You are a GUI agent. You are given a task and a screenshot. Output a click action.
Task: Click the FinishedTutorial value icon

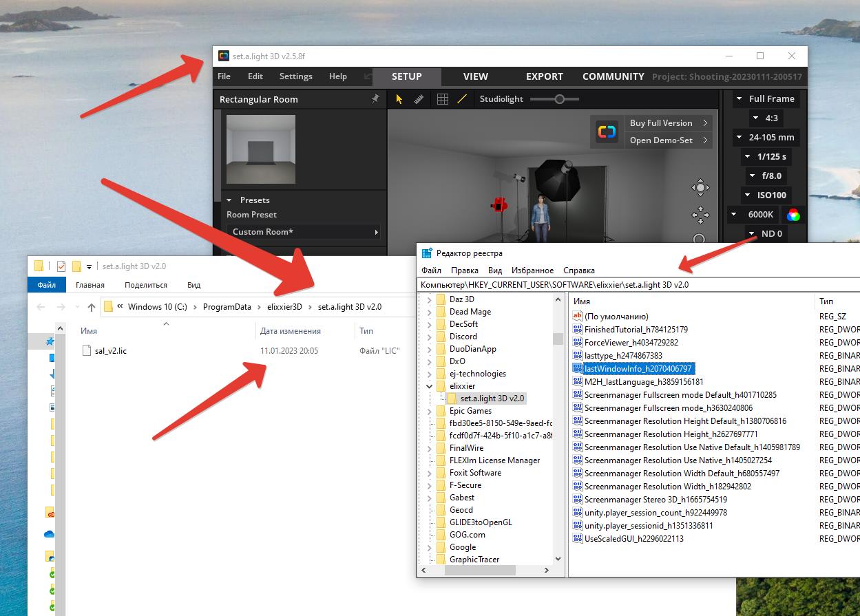578,330
